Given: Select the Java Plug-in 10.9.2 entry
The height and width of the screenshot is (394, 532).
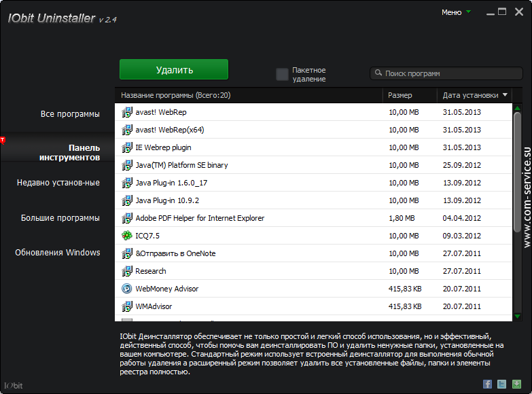Looking at the screenshot, I should pos(167,200).
